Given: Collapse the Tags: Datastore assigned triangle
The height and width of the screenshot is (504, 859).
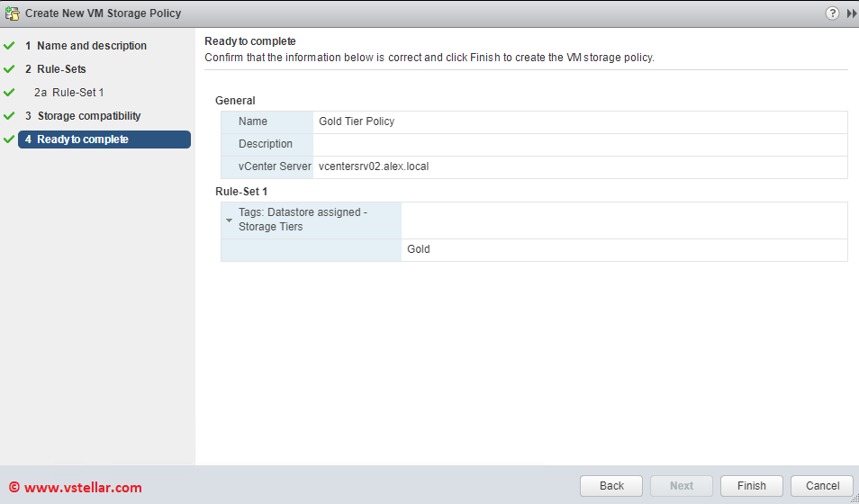Looking at the screenshot, I should coord(230,220).
